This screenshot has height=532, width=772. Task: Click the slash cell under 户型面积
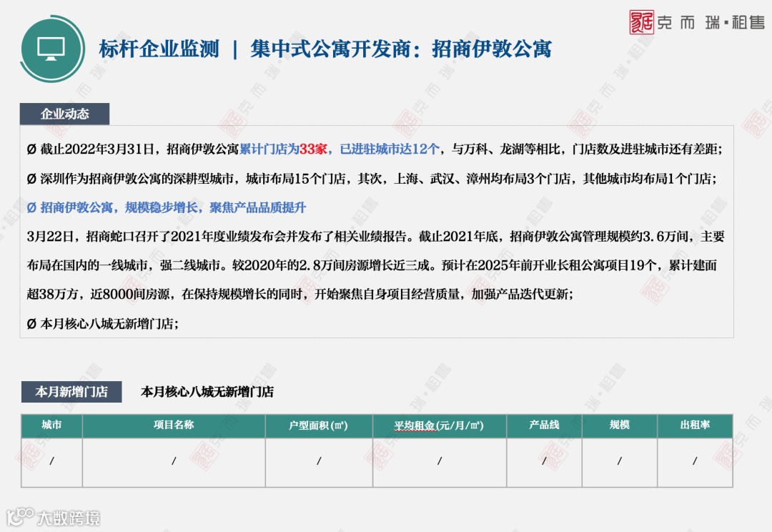coord(319,463)
